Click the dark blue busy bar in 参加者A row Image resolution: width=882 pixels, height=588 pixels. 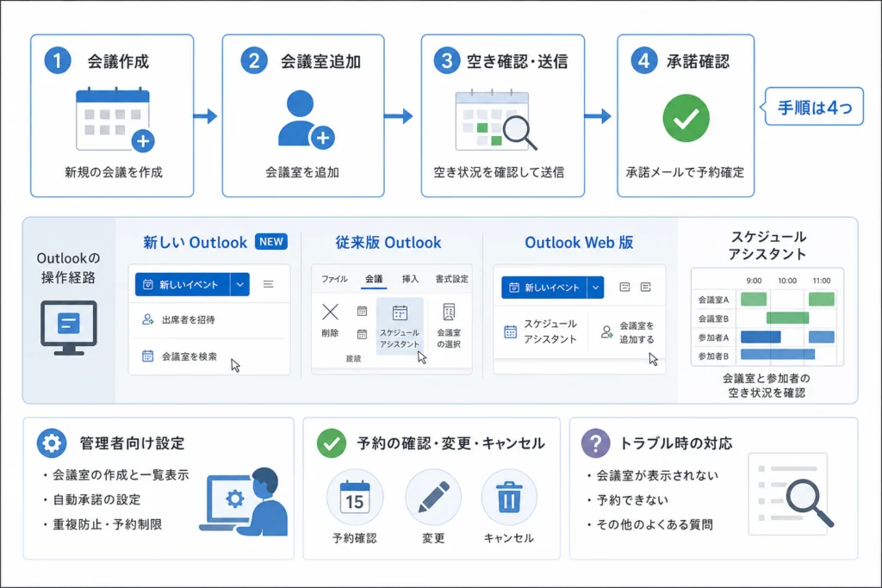761,337
